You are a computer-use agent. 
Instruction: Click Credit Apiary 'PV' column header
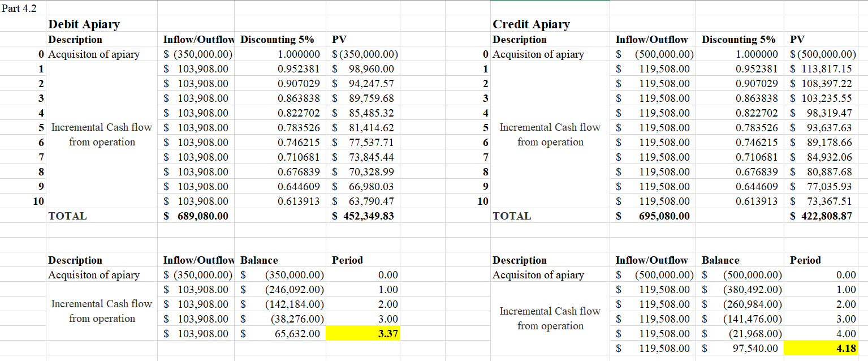pos(821,40)
